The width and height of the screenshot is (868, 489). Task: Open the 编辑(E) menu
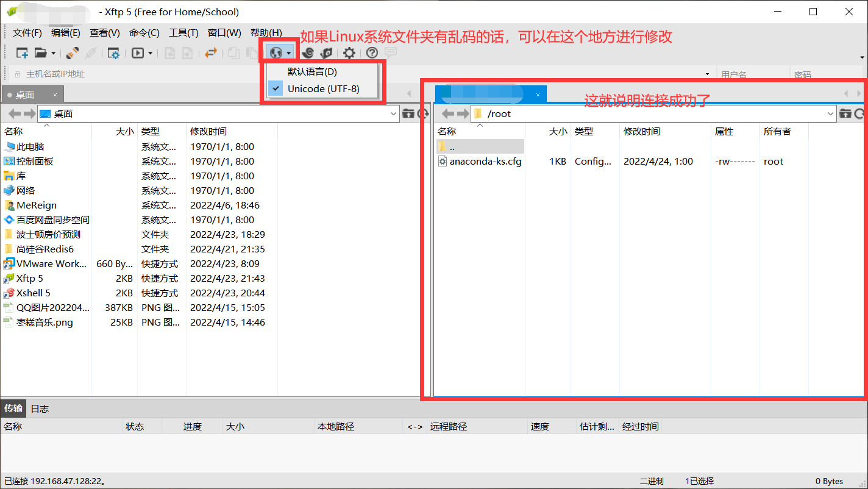66,33
